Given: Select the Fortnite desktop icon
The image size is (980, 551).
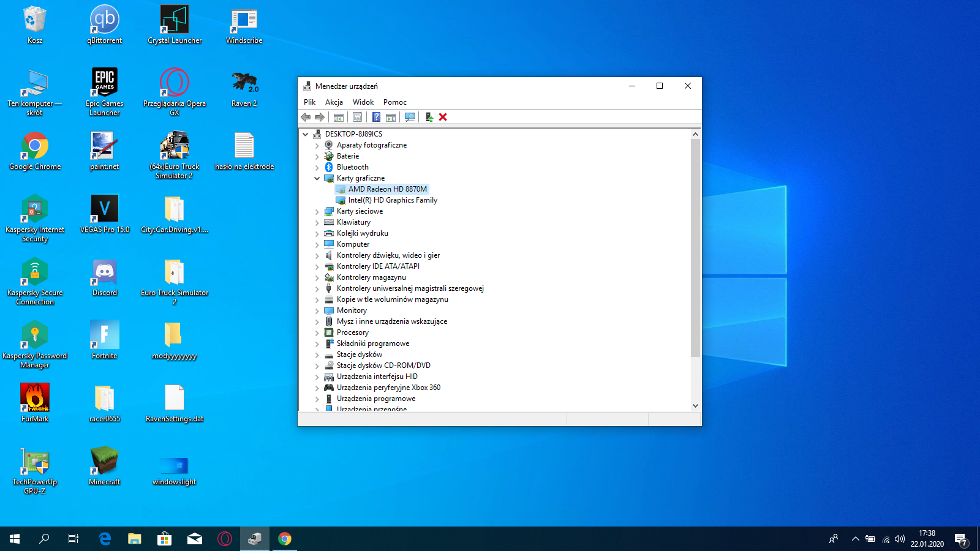Looking at the screenshot, I should click(x=105, y=340).
